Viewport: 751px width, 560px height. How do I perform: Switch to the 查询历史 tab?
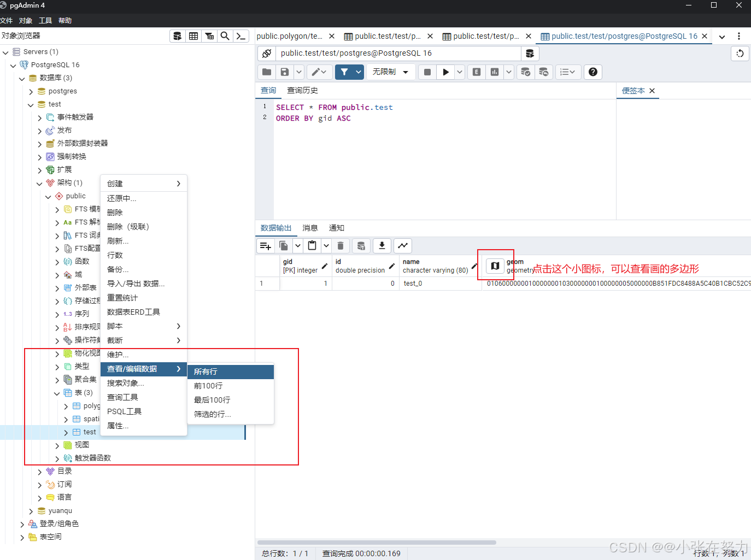pyautogui.click(x=303, y=90)
